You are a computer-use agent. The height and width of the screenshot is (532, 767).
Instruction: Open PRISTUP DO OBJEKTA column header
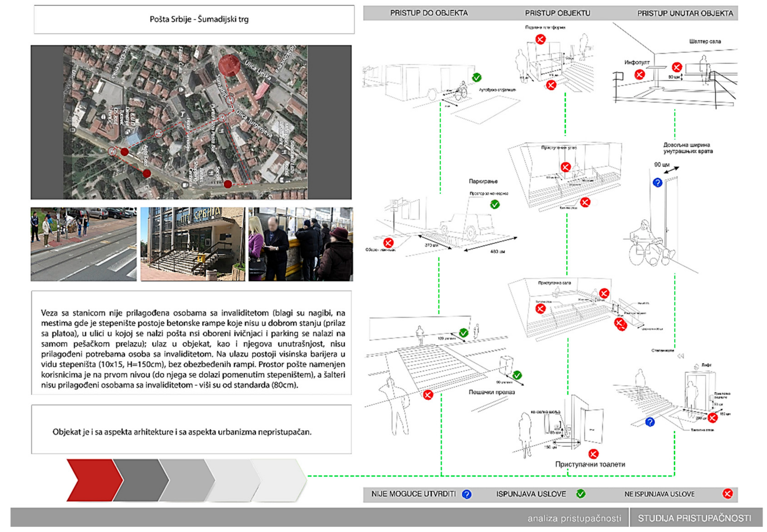point(429,13)
